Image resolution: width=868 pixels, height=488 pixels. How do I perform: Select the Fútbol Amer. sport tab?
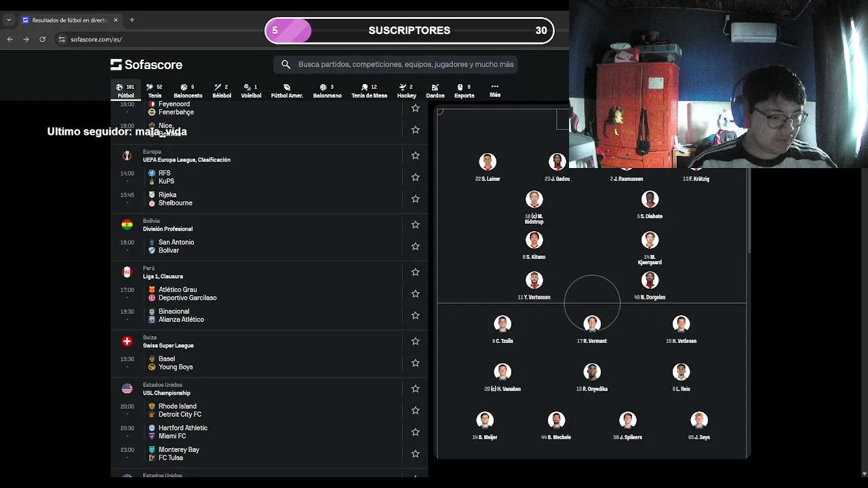point(287,91)
